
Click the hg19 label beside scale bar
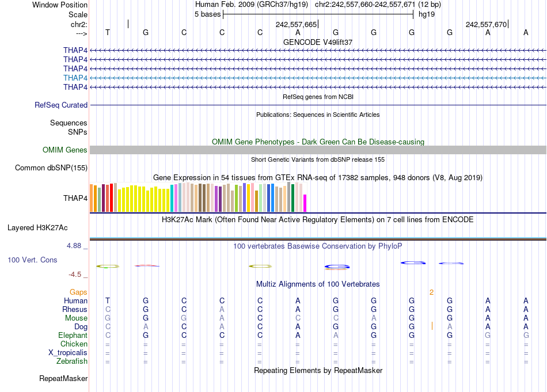pyautogui.click(x=427, y=14)
